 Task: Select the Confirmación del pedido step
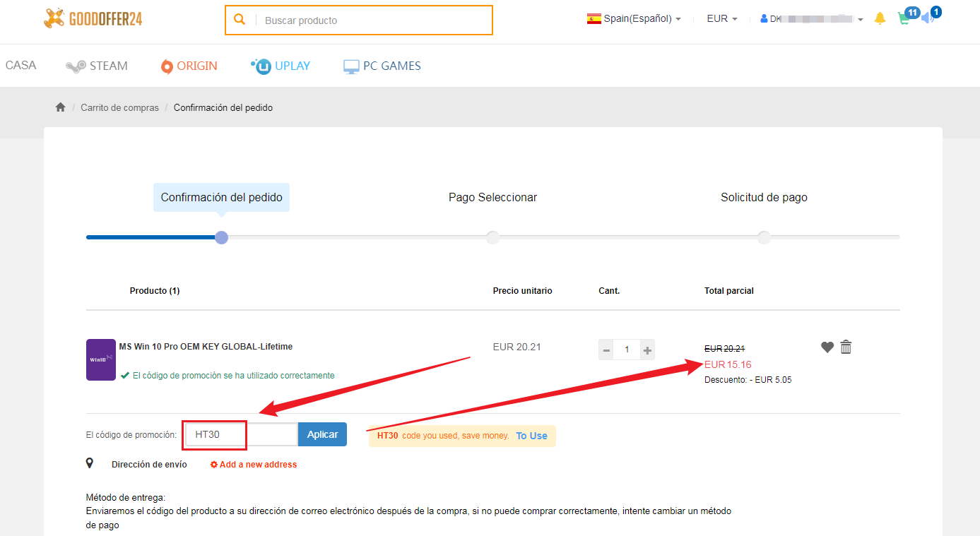pyautogui.click(x=222, y=198)
